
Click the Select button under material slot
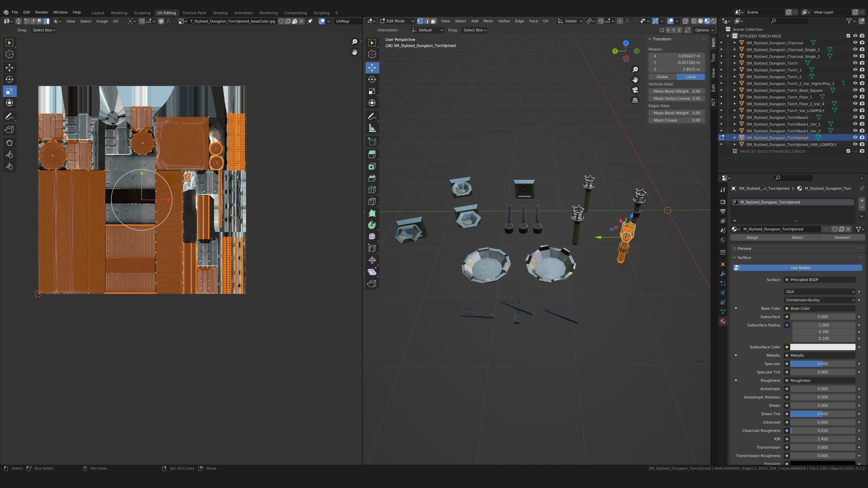[797, 237]
